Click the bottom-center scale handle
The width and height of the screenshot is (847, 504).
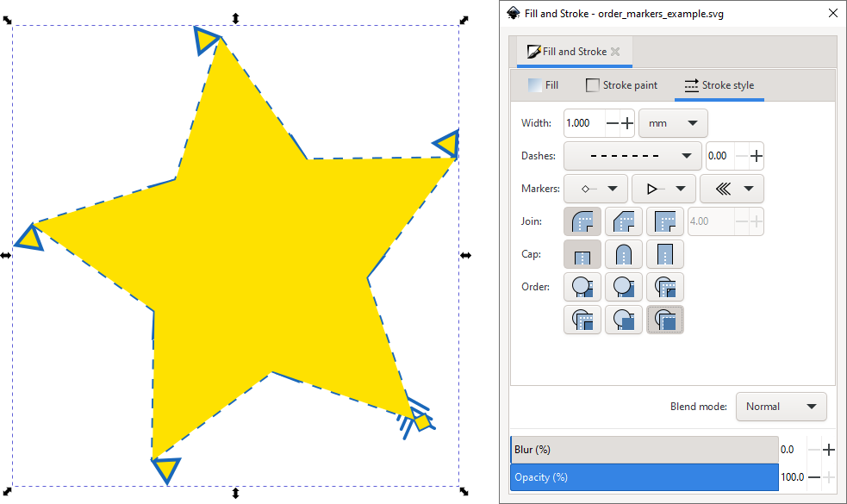point(235,493)
